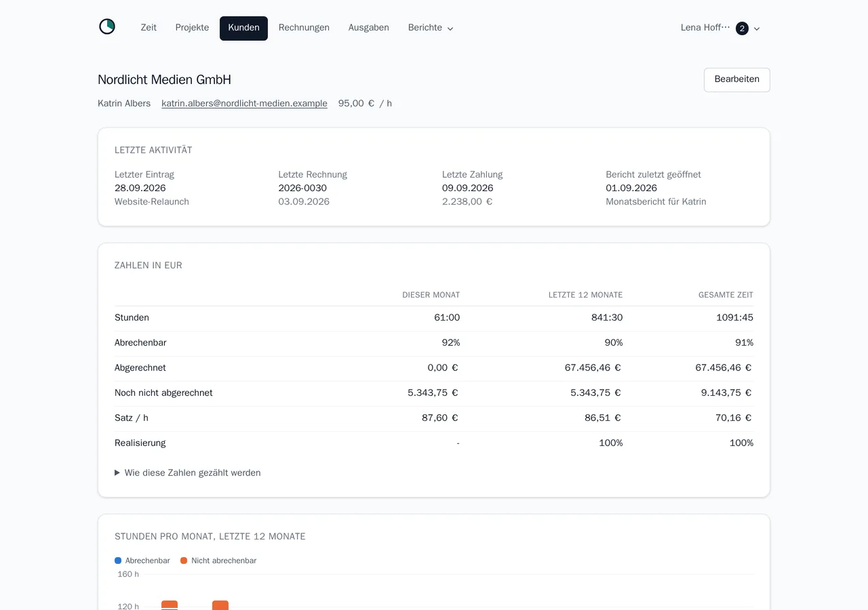Select the Kunden tab
The image size is (868, 610).
tap(243, 28)
